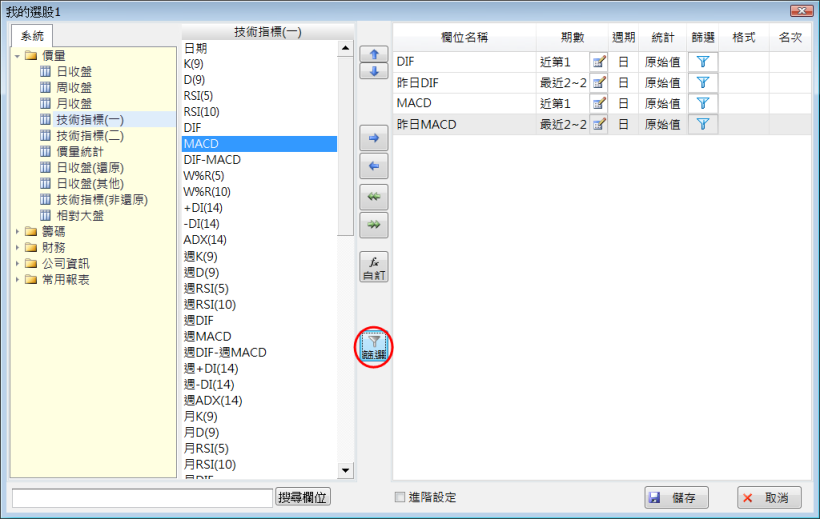This screenshot has width=820, height=519.
Task: Expand the 財務 folder
Action: [x=18, y=247]
